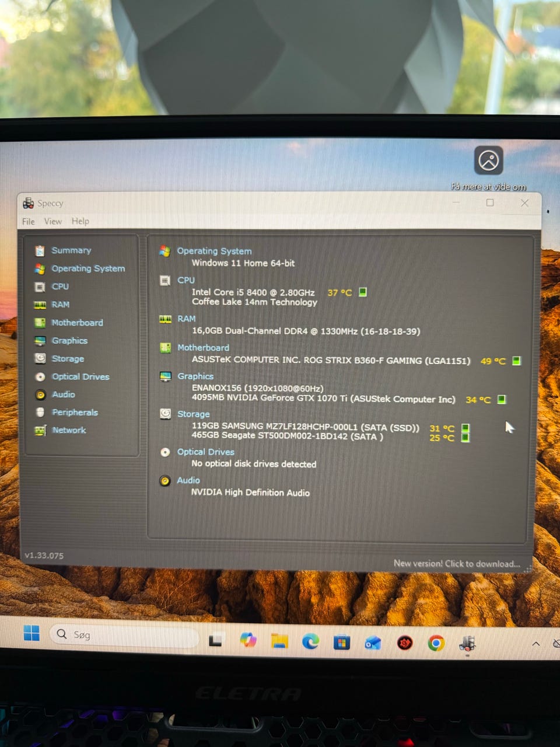Select the Summary icon in the sidebar

(40, 250)
